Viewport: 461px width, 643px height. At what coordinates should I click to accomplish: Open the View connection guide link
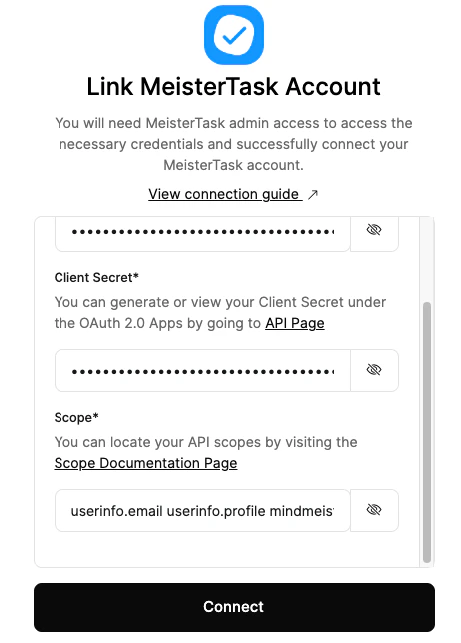point(225,194)
